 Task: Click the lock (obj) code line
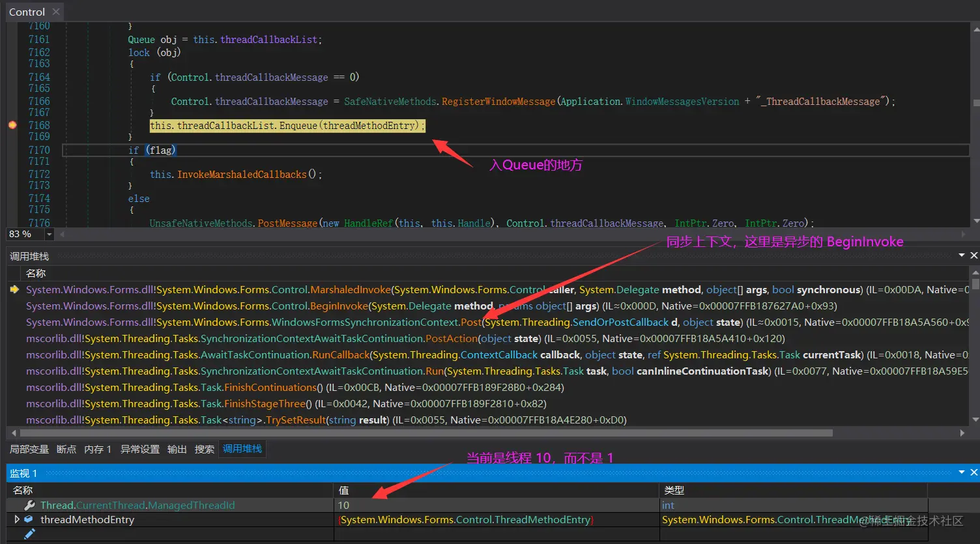click(x=154, y=52)
